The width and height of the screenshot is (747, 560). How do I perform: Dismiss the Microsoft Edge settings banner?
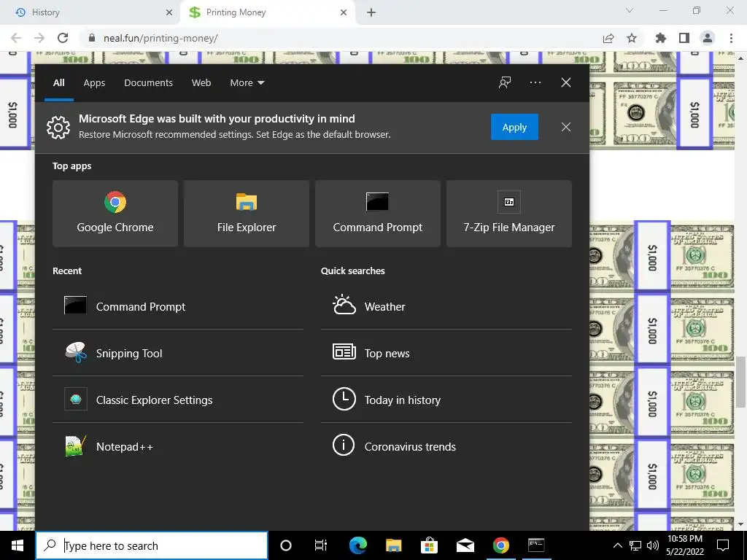pos(566,127)
